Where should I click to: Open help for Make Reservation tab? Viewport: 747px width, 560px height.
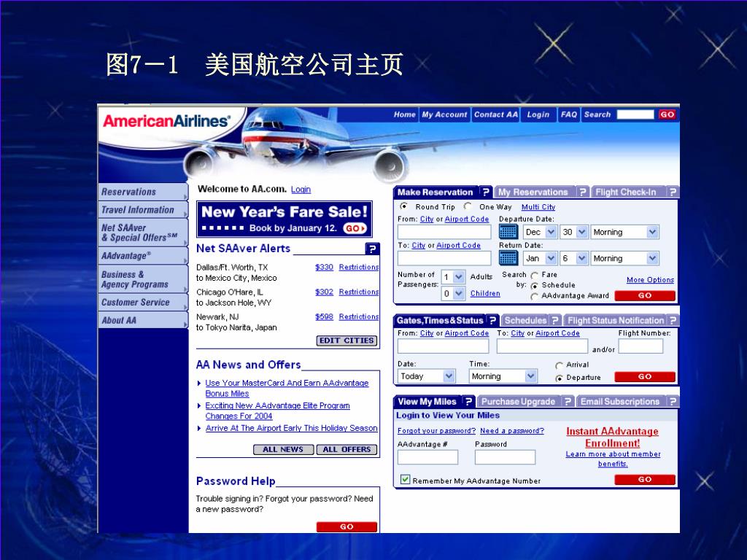(485, 192)
